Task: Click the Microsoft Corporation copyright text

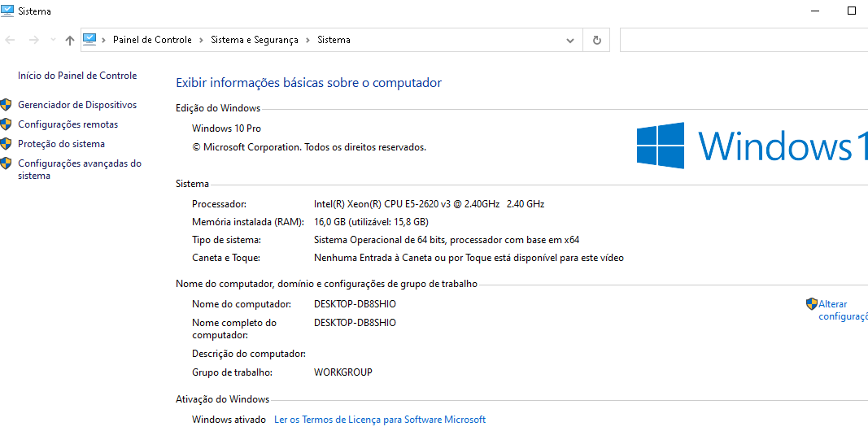Action: coord(309,147)
